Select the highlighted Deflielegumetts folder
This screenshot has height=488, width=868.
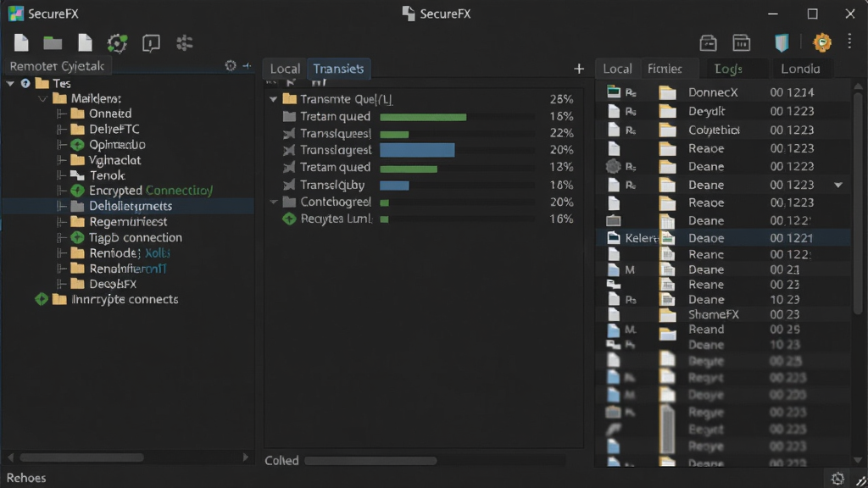click(x=130, y=206)
